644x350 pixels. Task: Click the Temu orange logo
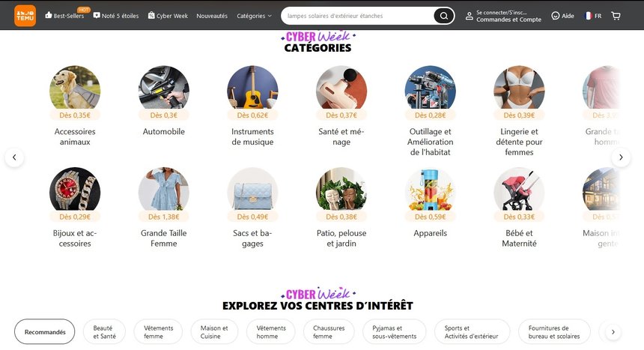pos(25,16)
